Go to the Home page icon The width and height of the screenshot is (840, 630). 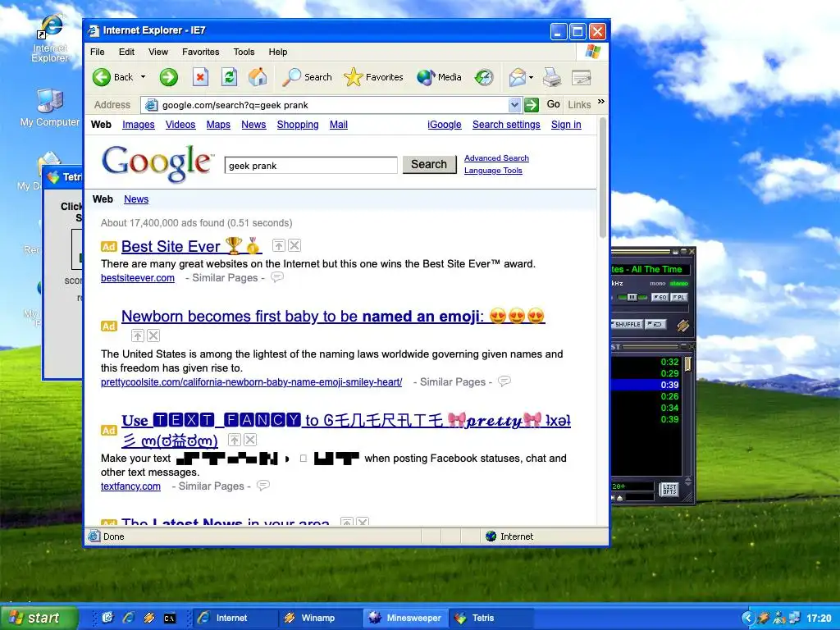pyautogui.click(x=258, y=77)
